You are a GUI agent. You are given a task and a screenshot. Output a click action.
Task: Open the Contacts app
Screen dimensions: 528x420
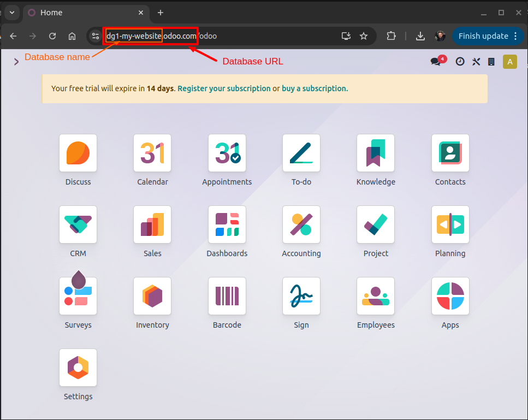pos(450,153)
